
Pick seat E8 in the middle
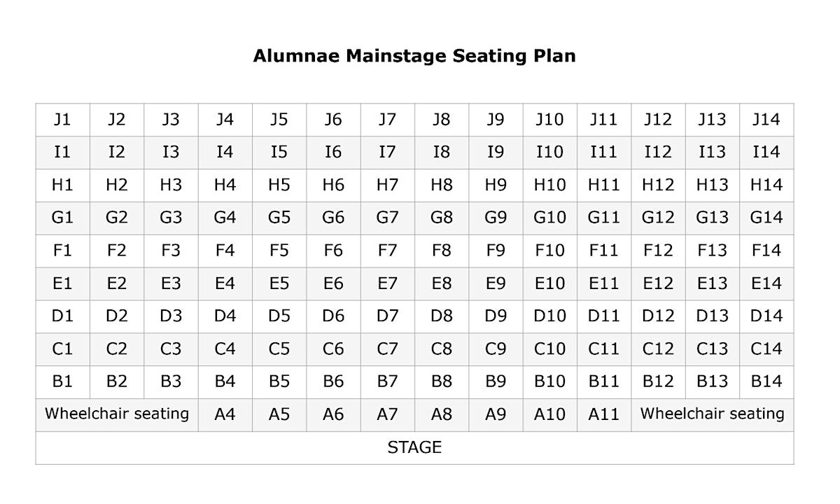click(x=441, y=283)
